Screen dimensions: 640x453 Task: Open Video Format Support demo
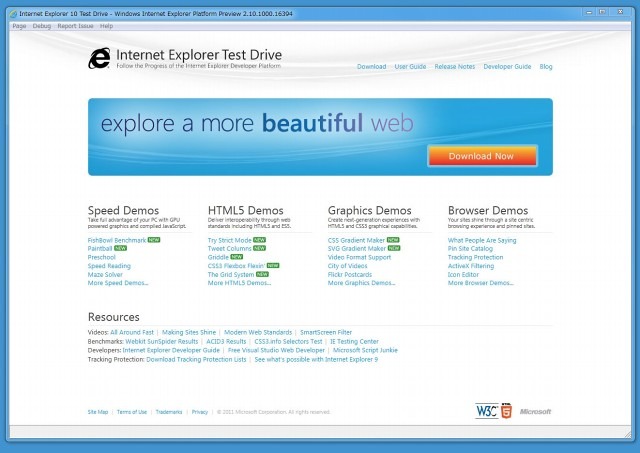click(x=359, y=258)
